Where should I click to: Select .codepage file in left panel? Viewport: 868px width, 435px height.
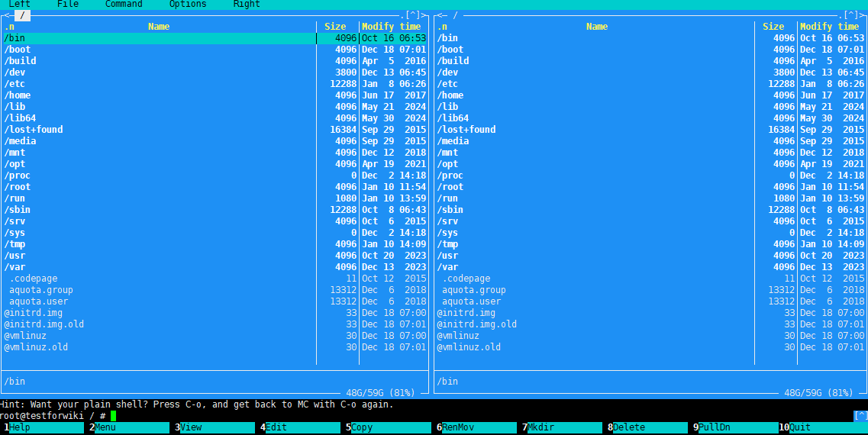[215, 279]
